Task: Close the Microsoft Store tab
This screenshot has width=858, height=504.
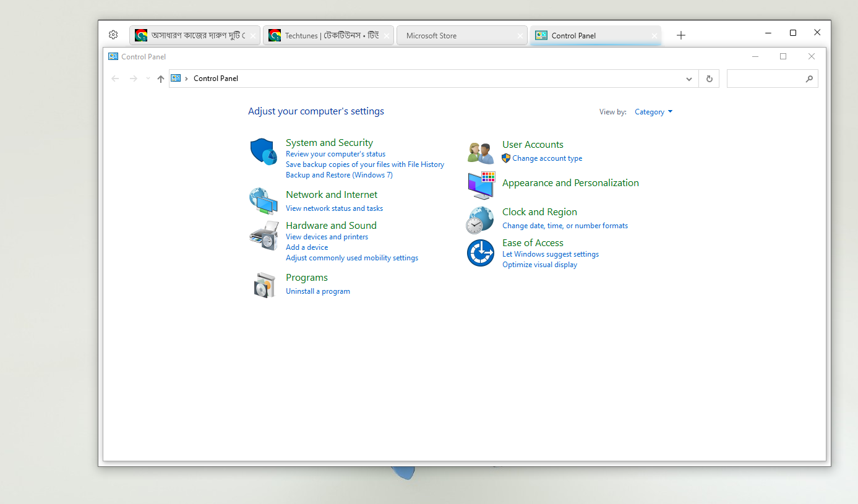Action: pos(520,36)
